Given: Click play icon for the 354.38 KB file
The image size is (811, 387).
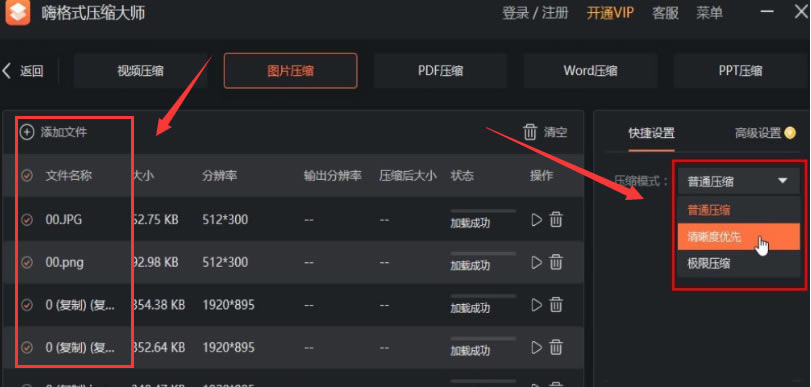Looking at the screenshot, I should pos(536,305).
